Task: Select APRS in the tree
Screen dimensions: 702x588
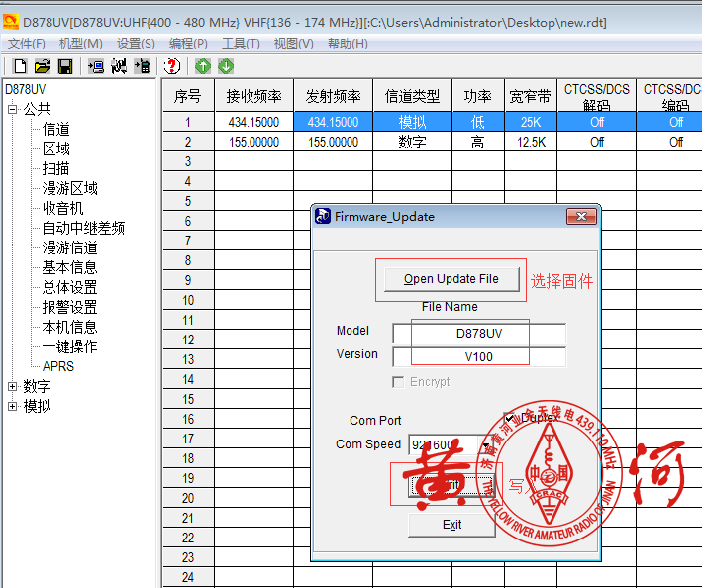Action: [58, 366]
